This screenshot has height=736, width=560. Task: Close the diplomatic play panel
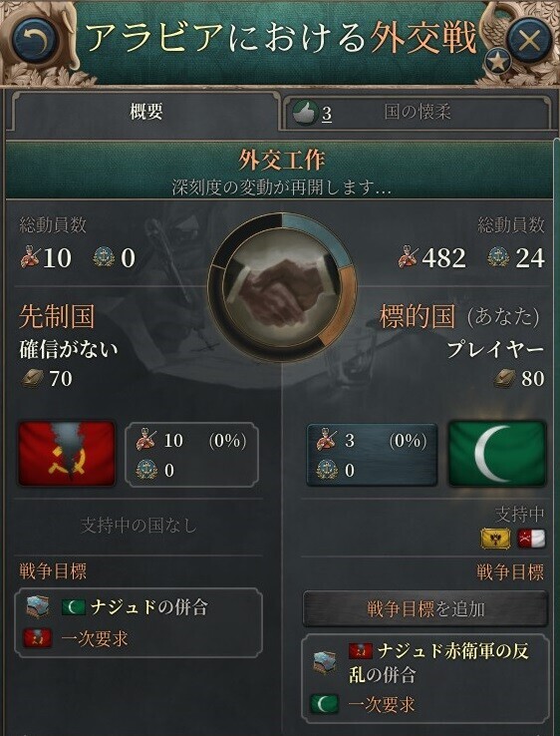point(529,41)
